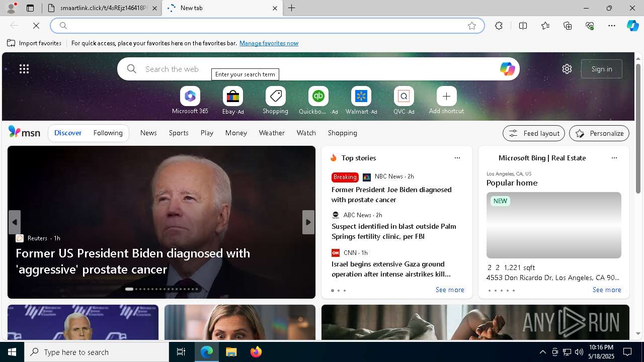Image resolution: width=644 pixels, height=362 pixels.
Task: Select the Discover tab
Action: [x=68, y=133]
